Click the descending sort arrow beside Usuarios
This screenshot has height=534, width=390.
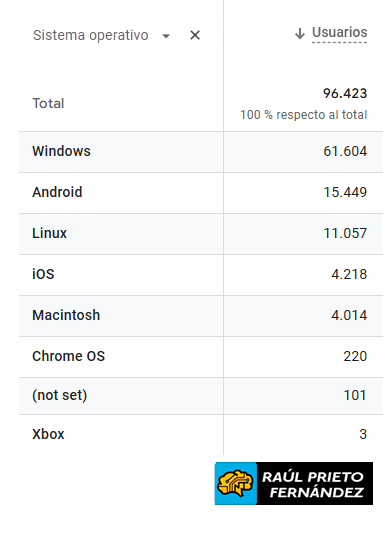300,33
